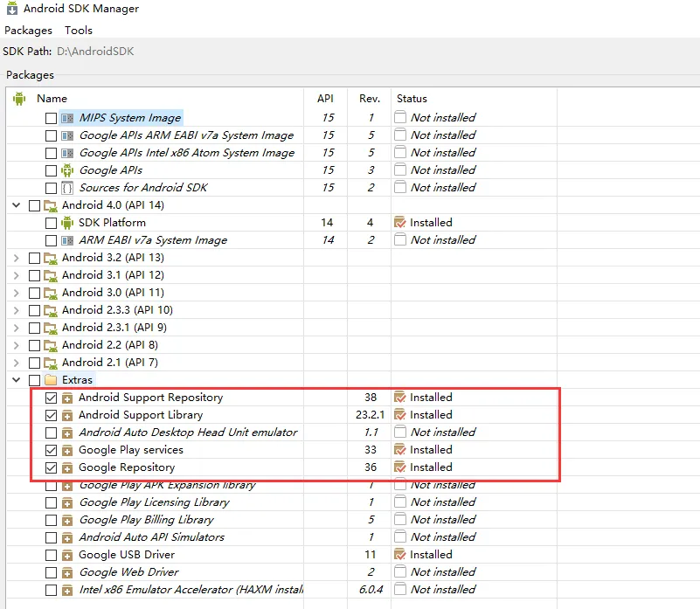Expand the Android 3.2 (API 13) group
700x609 pixels.
click(x=17, y=258)
